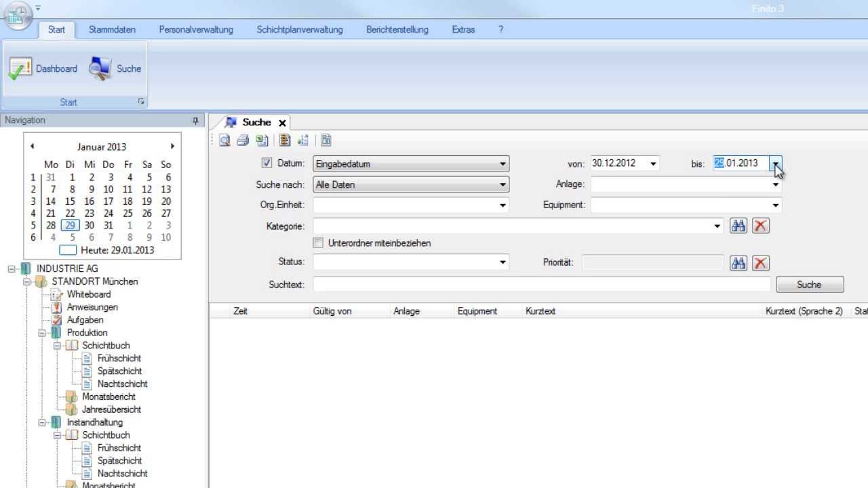The width and height of the screenshot is (868, 488).
Task: Select Whiteboard in the navigation tree
Action: (x=88, y=294)
